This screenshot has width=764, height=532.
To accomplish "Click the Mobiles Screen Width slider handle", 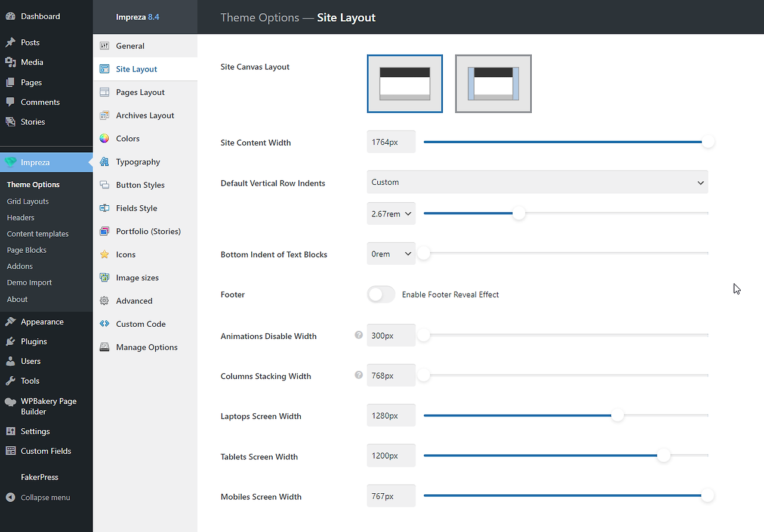I will (x=707, y=496).
